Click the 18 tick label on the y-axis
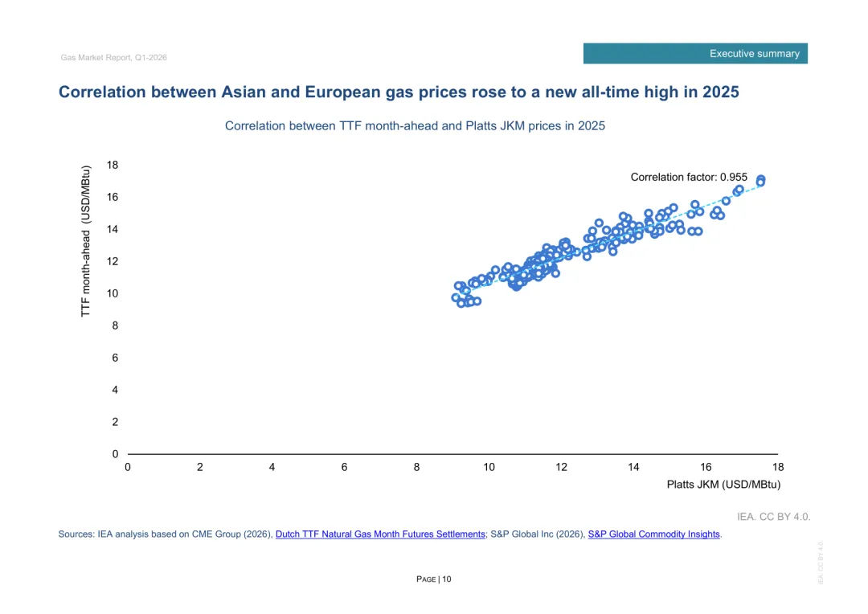The width and height of the screenshot is (868, 614). [113, 165]
